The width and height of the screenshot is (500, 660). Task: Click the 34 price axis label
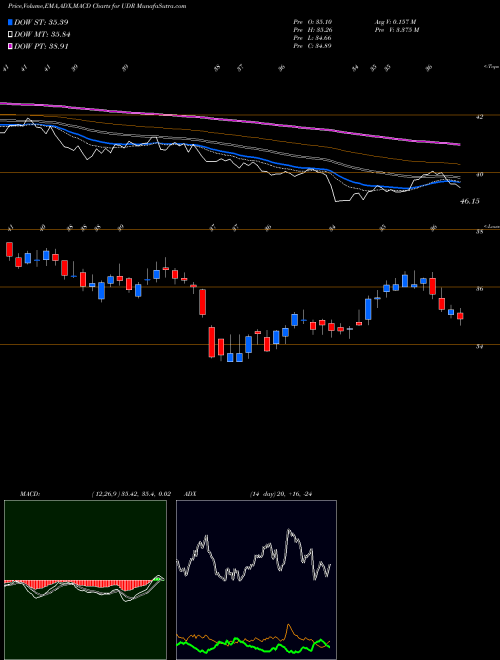479,346
